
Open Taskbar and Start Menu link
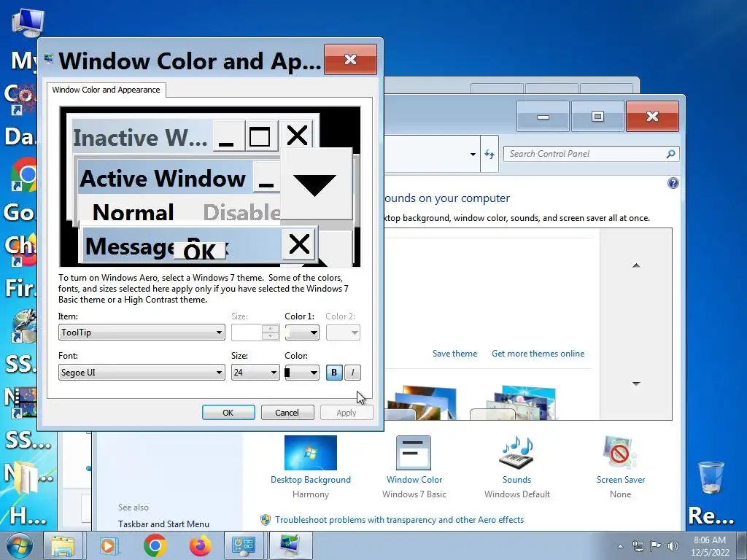coord(163,524)
